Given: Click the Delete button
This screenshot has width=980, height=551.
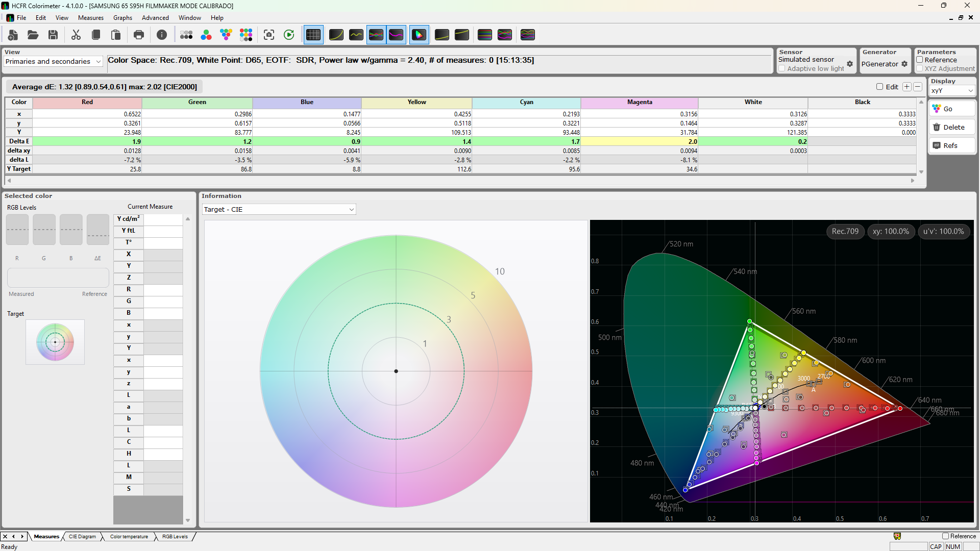Looking at the screenshot, I should [x=952, y=127].
